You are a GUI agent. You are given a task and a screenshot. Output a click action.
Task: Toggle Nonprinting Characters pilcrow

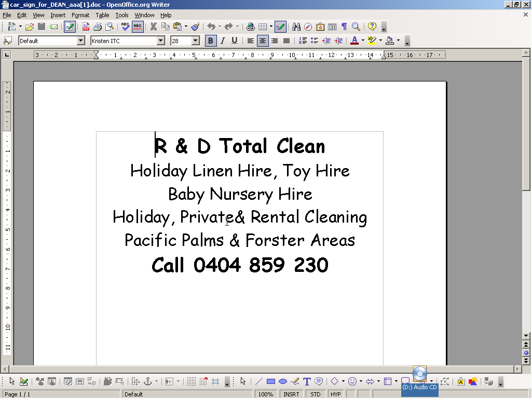coord(344,26)
